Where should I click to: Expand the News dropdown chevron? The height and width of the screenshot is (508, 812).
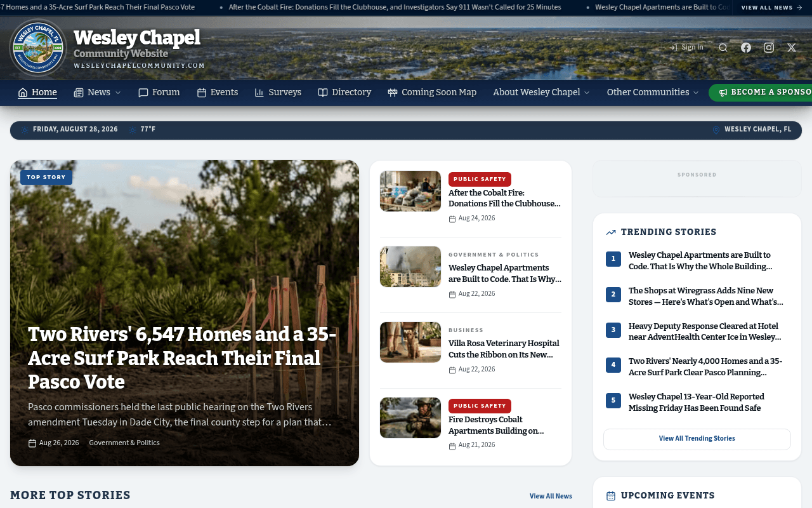coord(118,93)
